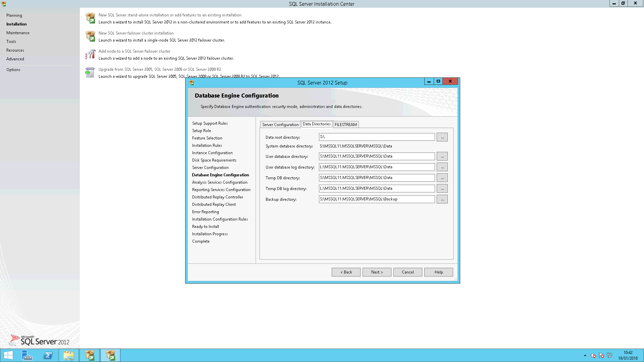The width and height of the screenshot is (644, 362).
Task: Click New SQL Server stand-alone installation link
Action: 170,15
